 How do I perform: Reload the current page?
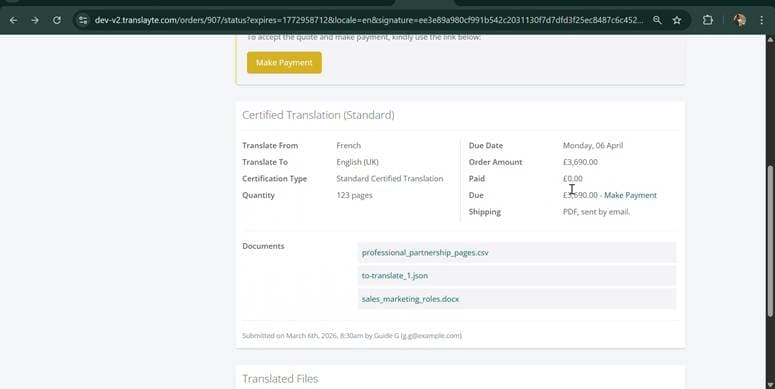tap(57, 20)
